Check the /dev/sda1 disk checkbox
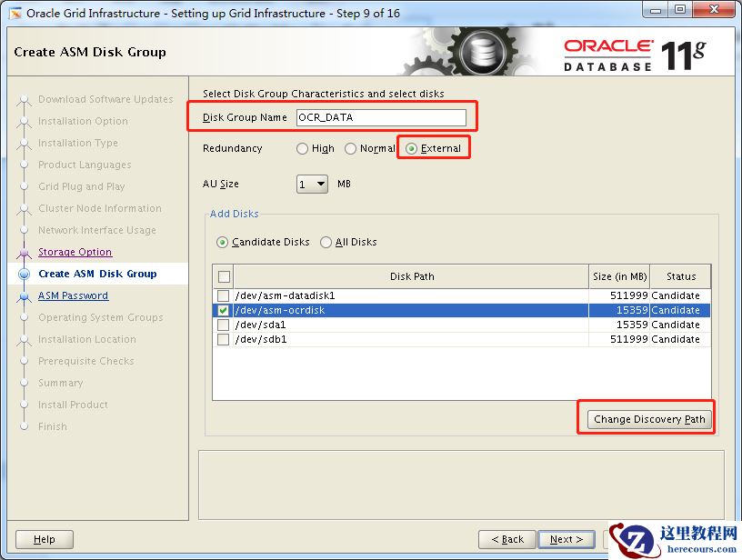This screenshot has height=560, width=742. 223,325
